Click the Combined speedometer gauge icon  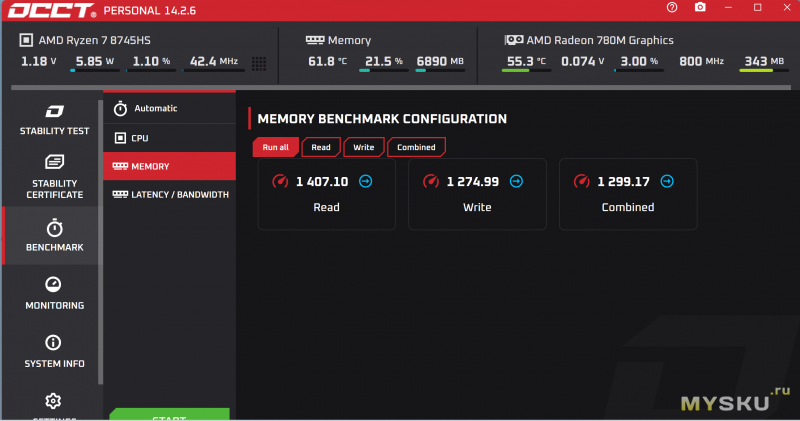click(582, 181)
